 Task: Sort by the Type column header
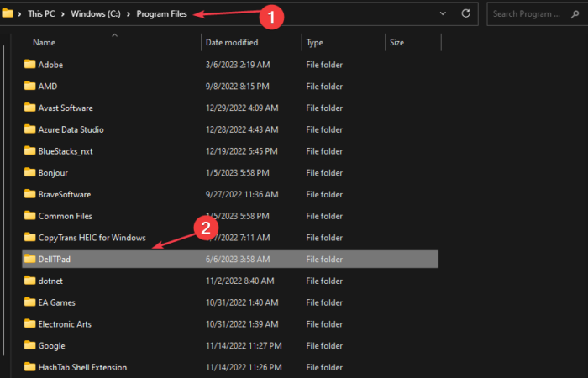(314, 42)
